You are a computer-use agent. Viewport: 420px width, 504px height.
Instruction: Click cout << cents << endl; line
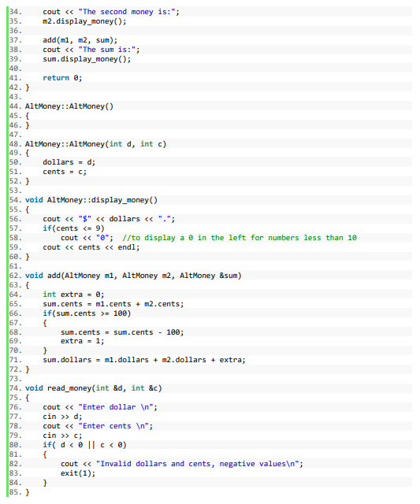(x=91, y=247)
